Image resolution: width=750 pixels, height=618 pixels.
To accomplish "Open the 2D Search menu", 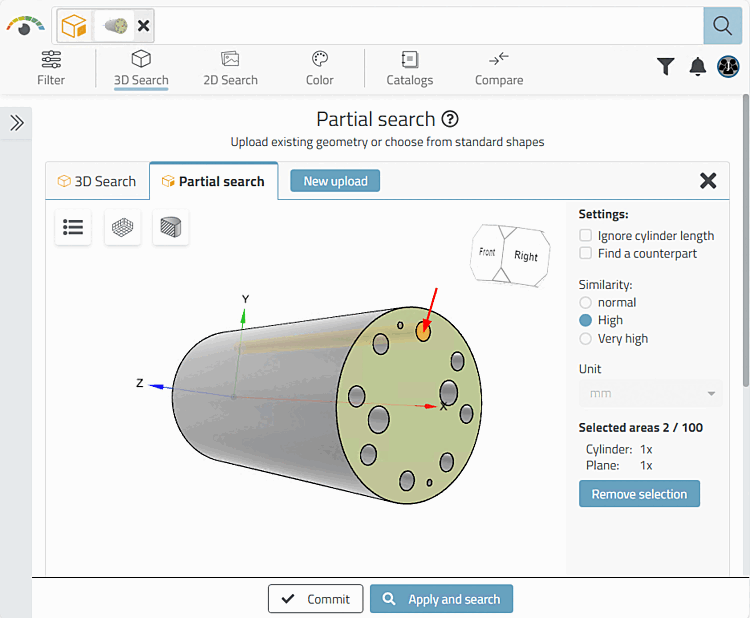I will pyautogui.click(x=230, y=68).
